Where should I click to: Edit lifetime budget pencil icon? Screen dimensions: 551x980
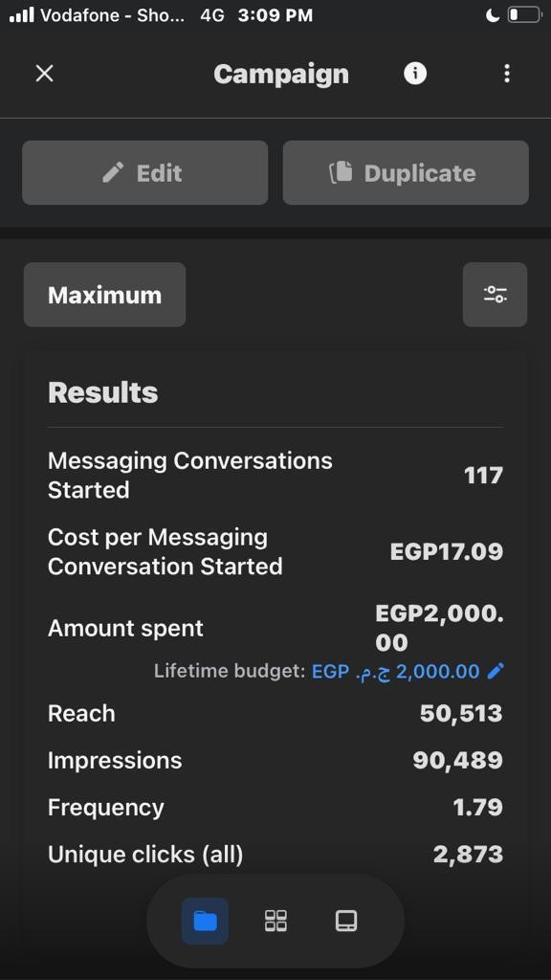(496, 671)
